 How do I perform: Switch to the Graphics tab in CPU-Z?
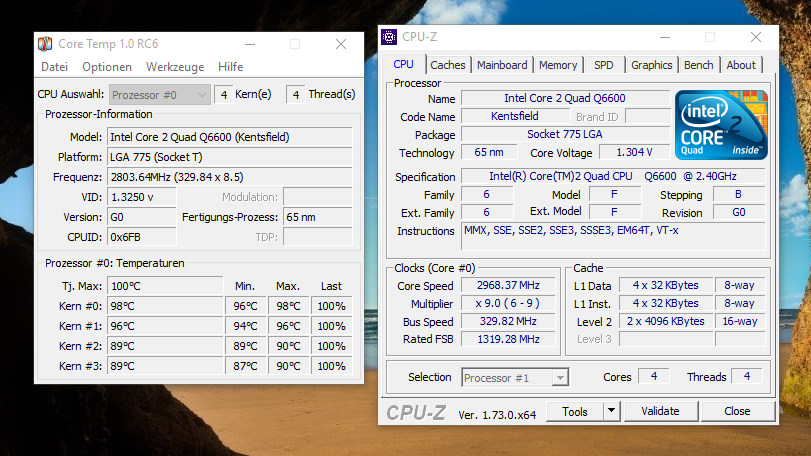[651, 65]
